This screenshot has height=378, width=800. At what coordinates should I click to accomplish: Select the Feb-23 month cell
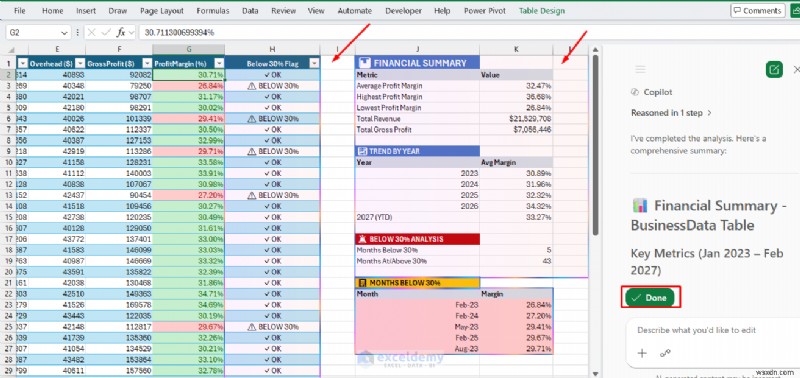click(417, 305)
